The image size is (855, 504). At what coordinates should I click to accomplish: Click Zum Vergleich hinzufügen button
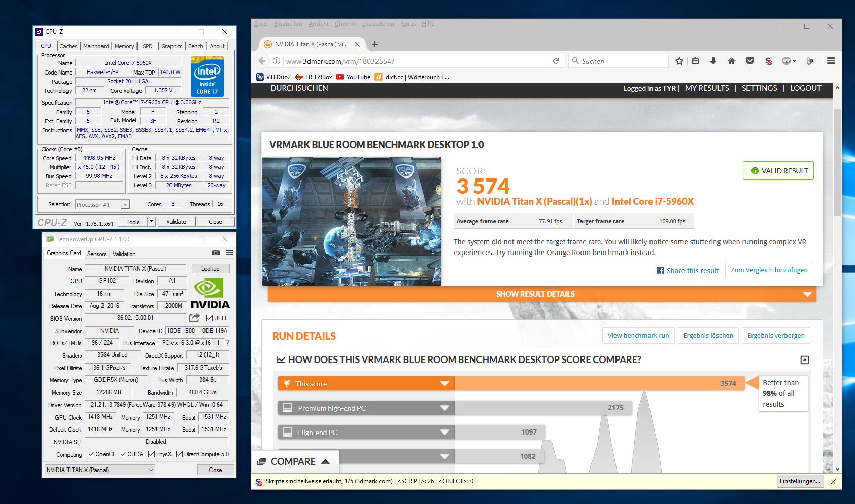(769, 270)
